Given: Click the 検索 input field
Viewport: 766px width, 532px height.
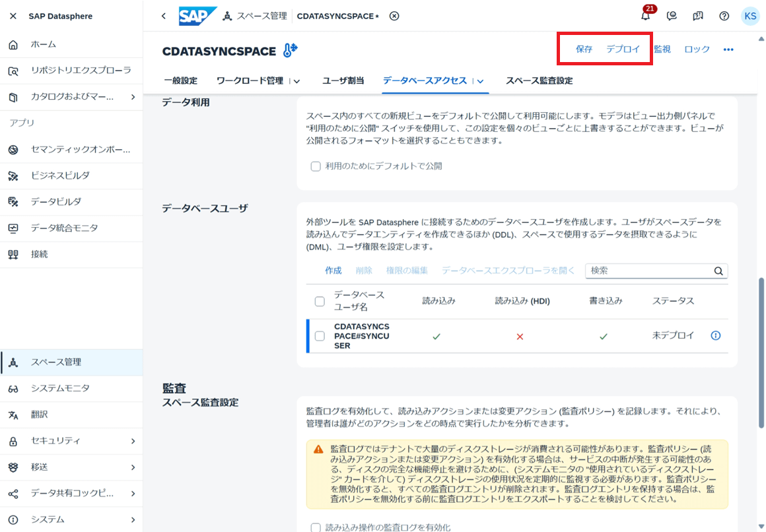Looking at the screenshot, I should click(648, 271).
